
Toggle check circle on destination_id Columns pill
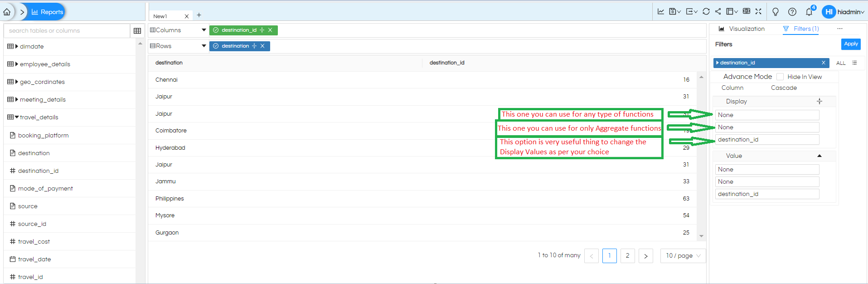[216, 30]
